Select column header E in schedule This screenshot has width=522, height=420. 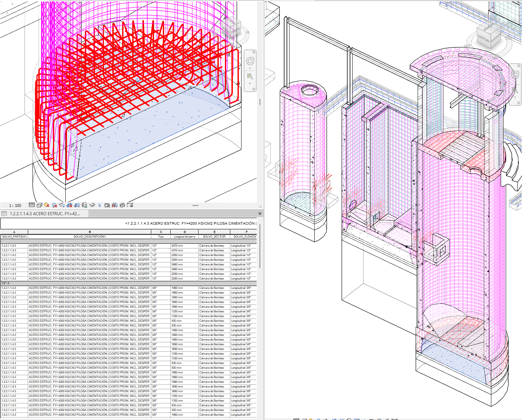click(x=214, y=232)
